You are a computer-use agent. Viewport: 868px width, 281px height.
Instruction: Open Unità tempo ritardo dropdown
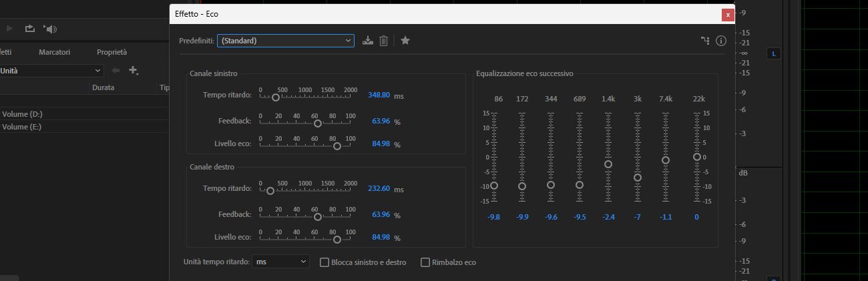pos(280,262)
